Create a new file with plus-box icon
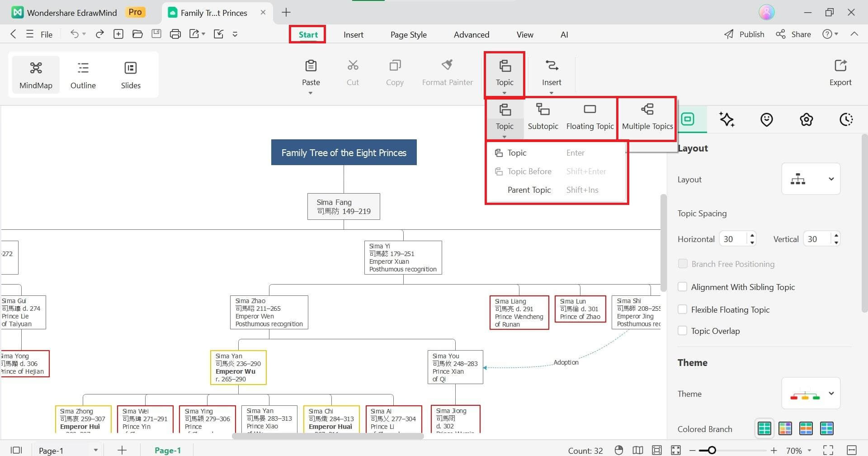Image resolution: width=868 pixels, height=456 pixels. (x=118, y=34)
